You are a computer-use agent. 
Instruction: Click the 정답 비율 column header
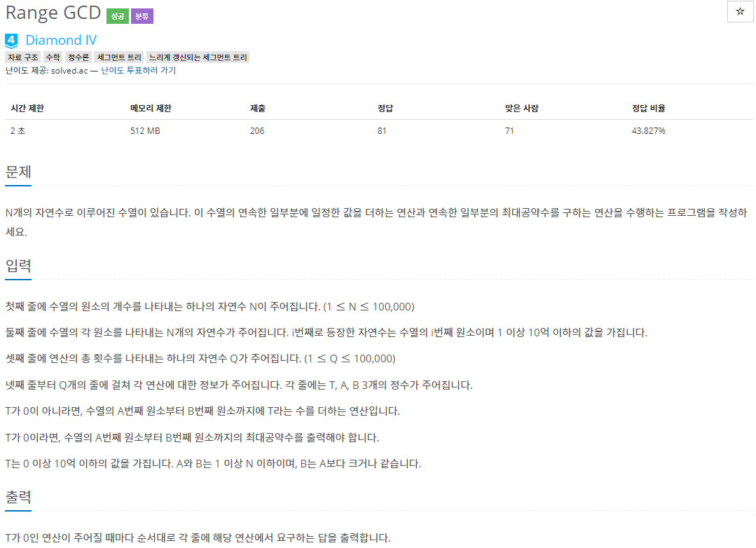pos(649,109)
